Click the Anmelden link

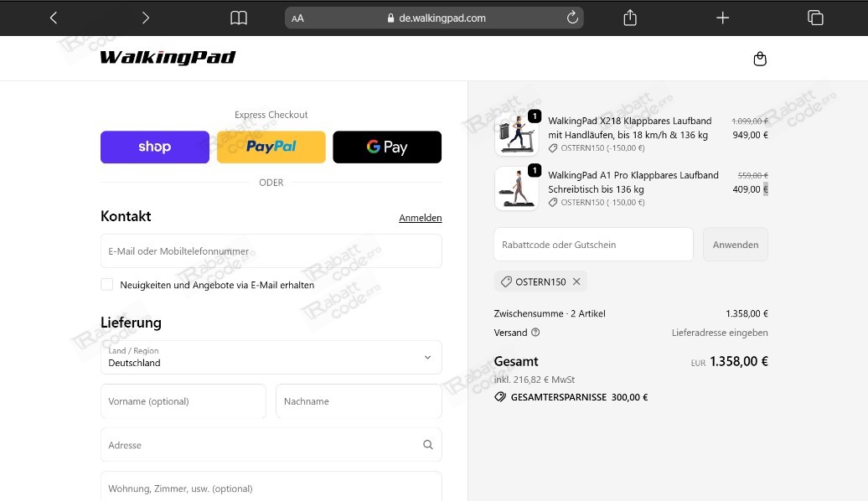tap(420, 218)
